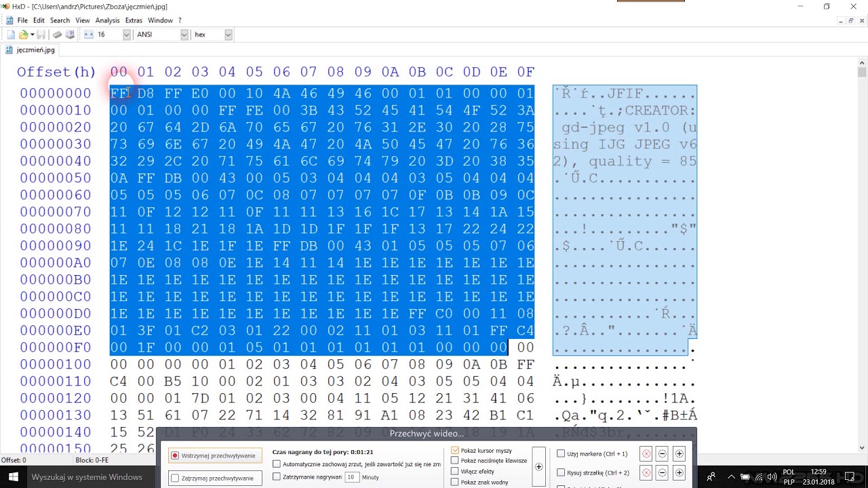Click decoded text 'quality = 85'
Viewport: 868px width, 488px height.
643,161
